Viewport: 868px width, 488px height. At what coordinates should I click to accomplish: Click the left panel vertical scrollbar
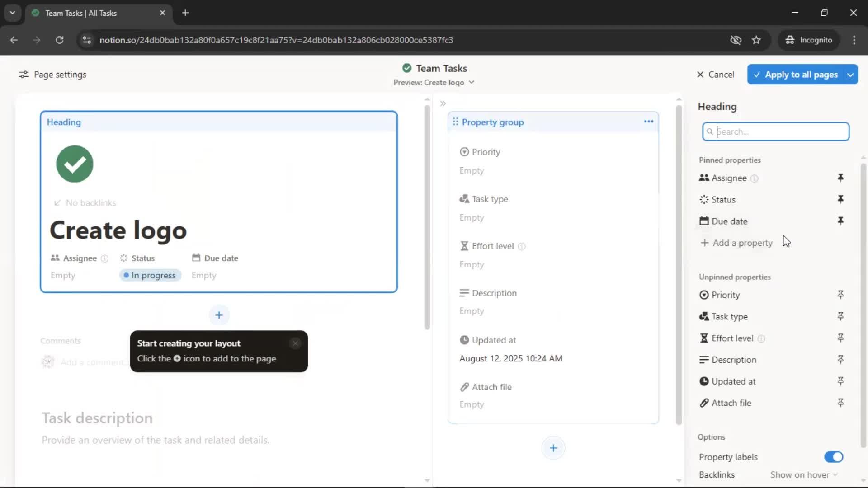coord(427,217)
